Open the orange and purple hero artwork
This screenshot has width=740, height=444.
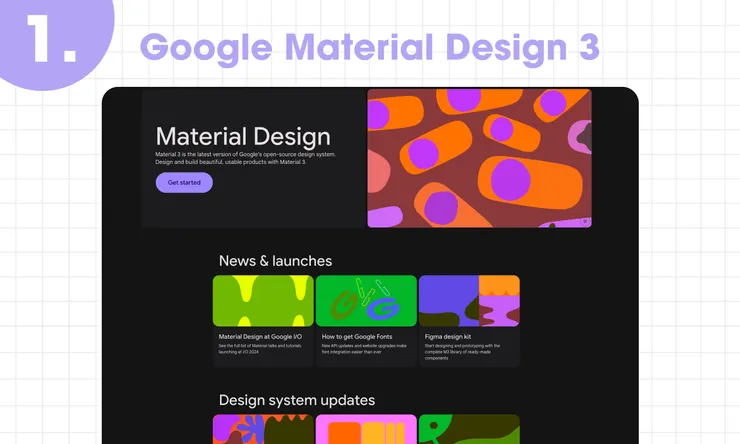point(479,158)
